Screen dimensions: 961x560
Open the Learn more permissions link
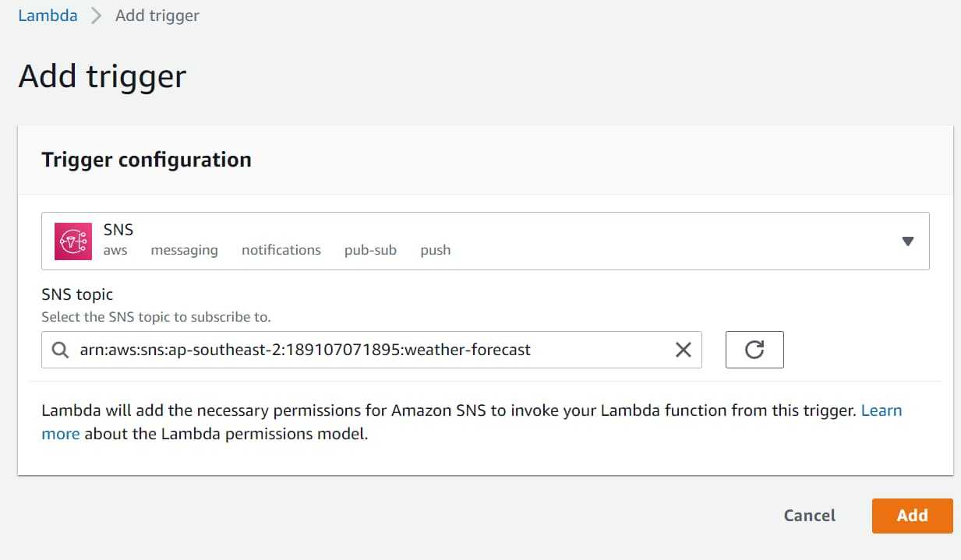click(881, 410)
